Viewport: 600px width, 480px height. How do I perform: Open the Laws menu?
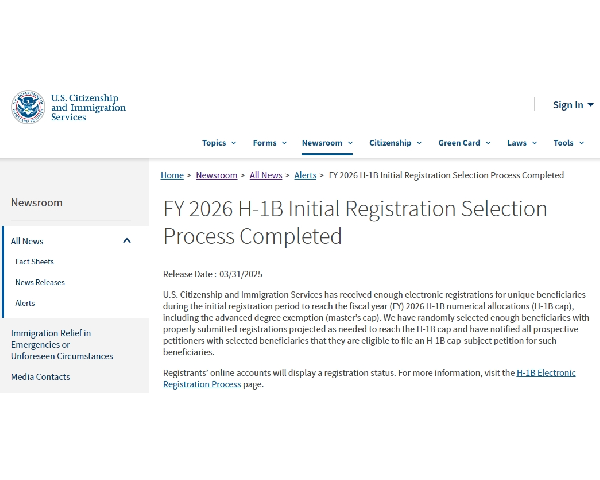[522, 143]
